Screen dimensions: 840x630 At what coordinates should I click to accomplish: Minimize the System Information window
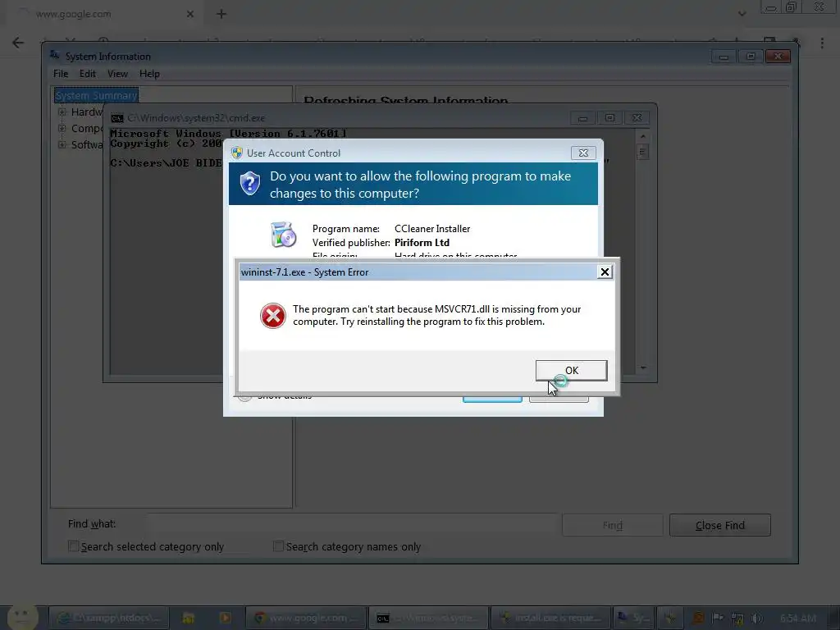pos(724,57)
